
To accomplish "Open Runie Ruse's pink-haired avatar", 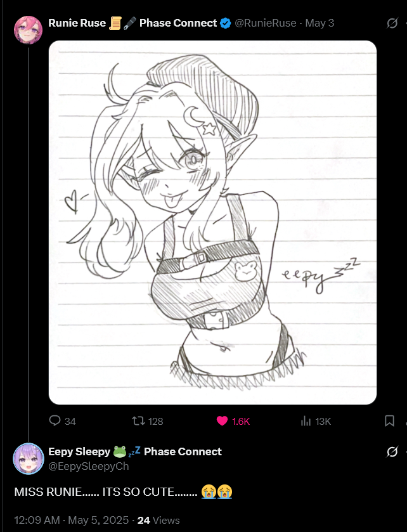I will pos(28,30).
